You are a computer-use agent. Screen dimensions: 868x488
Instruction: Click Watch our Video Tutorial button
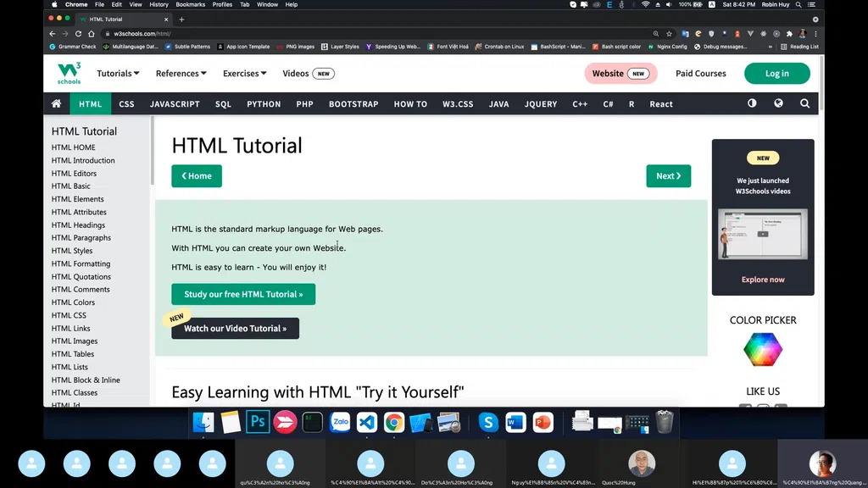click(x=236, y=328)
